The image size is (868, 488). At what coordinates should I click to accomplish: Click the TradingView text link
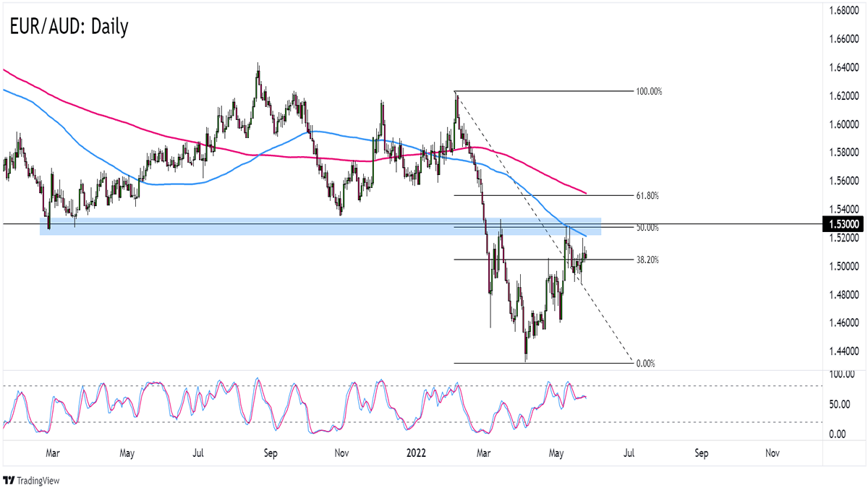click(40, 480)
